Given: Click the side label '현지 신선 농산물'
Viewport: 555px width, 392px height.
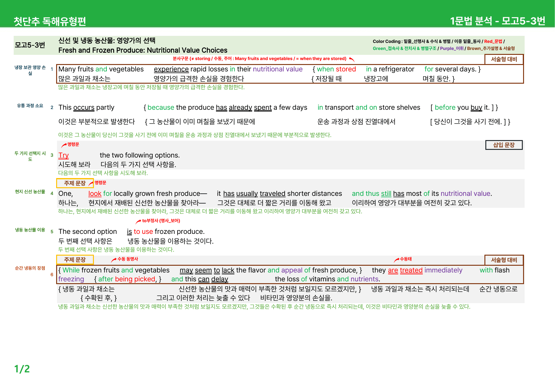Looking at the screenshot, I should click(x=30, y=192).
